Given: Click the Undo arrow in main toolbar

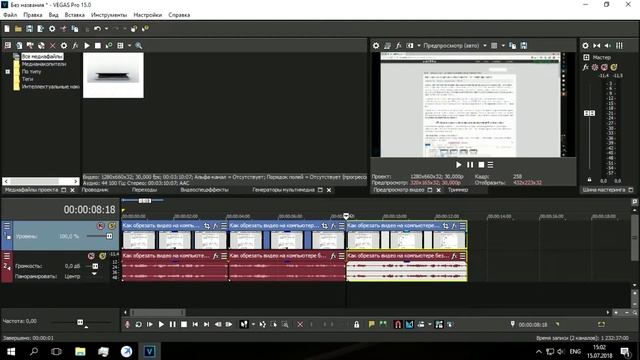Looking at the screenshot, I should point(97,29).
